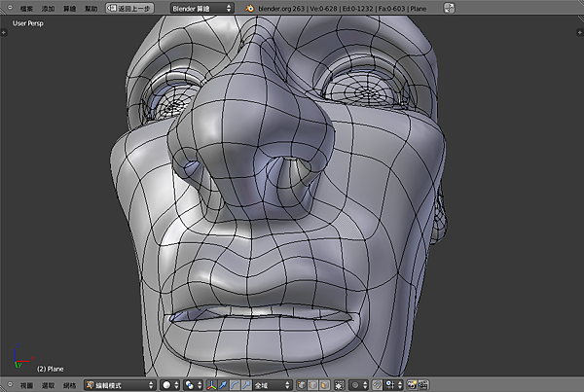584x392 pixels.
Task: Click the Info editor type icon at top-left
Action: coord(8,7)
